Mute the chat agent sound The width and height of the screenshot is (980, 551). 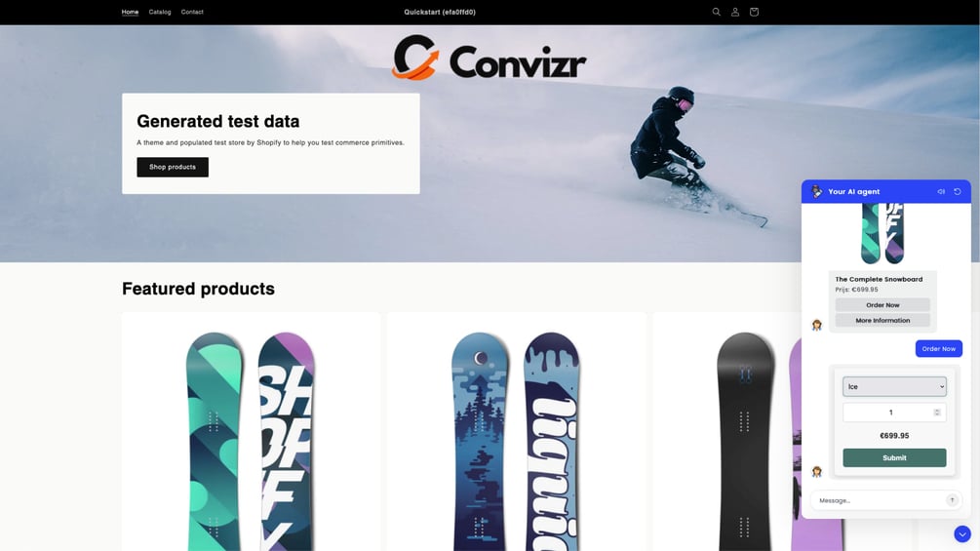(x=941, y=192)
